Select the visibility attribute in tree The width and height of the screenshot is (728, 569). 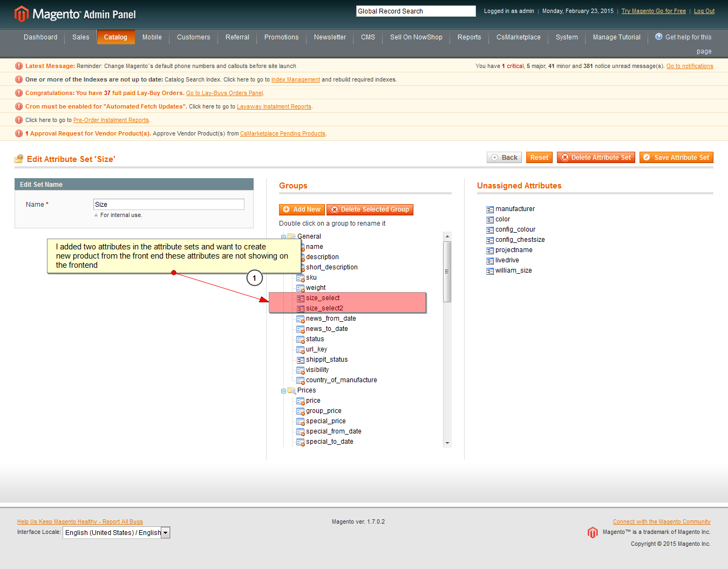[x=317, y=370]
